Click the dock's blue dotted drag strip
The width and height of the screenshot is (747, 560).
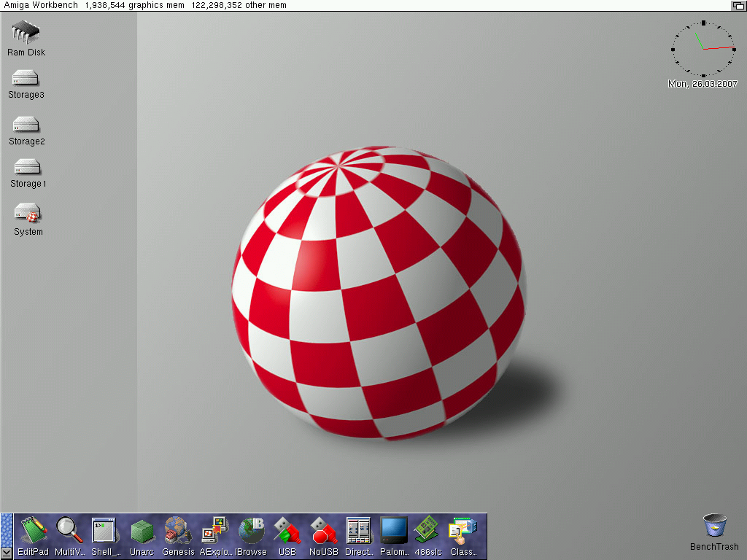(7, 530)
